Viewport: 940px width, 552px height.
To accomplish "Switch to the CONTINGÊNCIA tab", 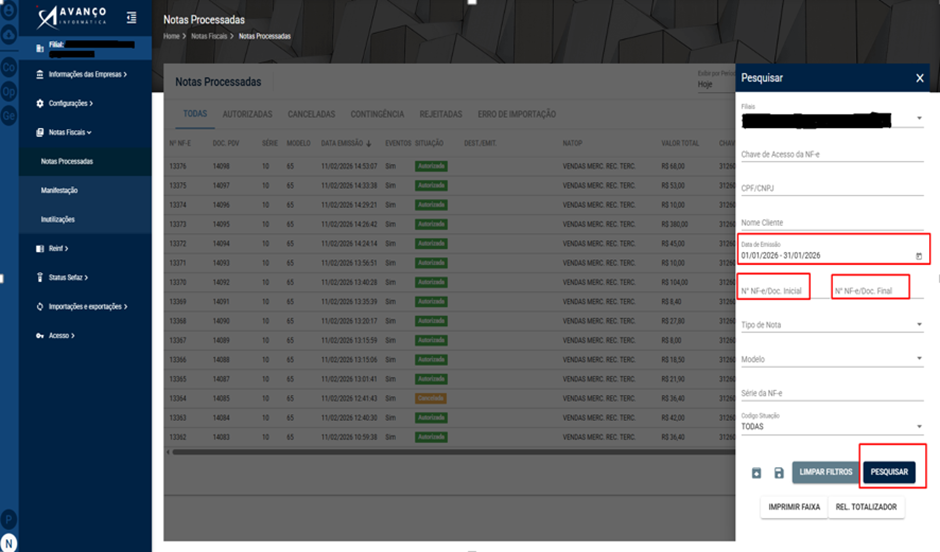I will (x=377, y=114).
